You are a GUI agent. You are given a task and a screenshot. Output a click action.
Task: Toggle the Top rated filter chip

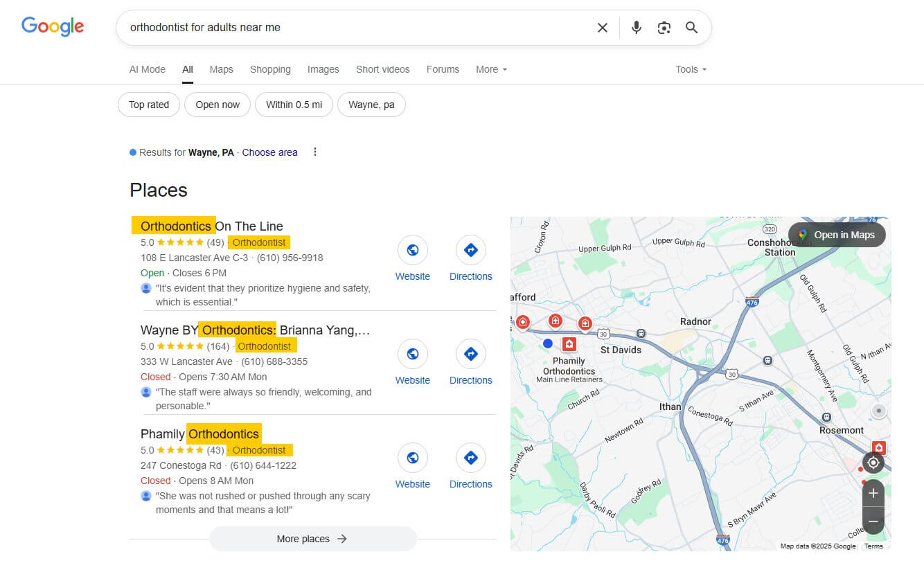point(149,105)
